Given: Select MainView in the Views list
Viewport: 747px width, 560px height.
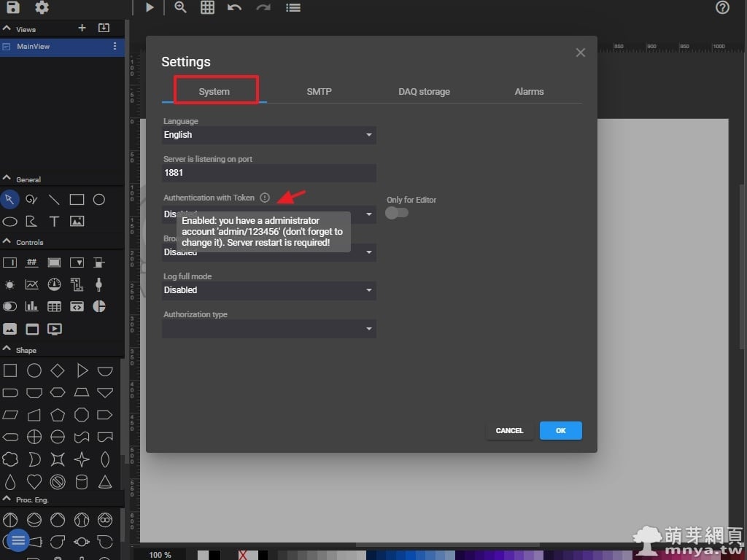Looking at the screenshot, I should pos(34,47).
